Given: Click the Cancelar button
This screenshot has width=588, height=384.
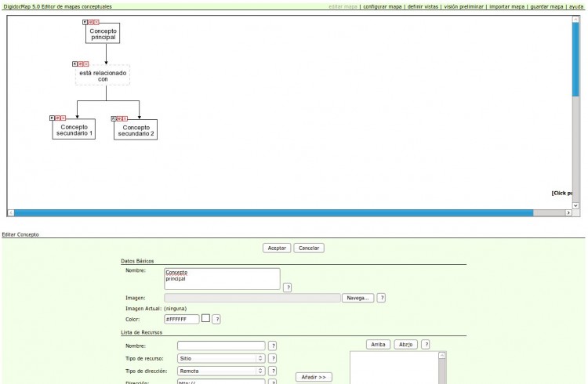Looking at the screenshot, I should (x=309, y=248).
